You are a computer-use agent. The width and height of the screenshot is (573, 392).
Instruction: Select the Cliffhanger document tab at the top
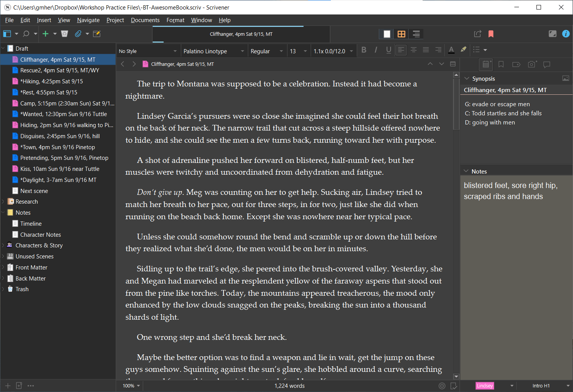click(x=241, y=34)
